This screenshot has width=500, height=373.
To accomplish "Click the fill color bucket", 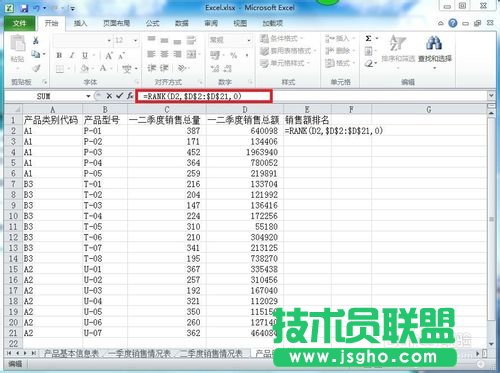I will (x=85, y=69).
